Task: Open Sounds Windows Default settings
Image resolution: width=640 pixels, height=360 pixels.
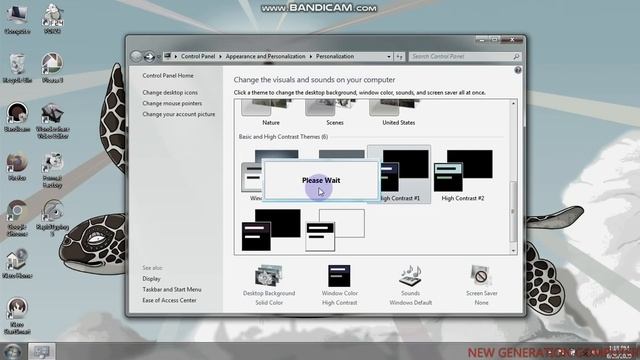Action: 410,285
